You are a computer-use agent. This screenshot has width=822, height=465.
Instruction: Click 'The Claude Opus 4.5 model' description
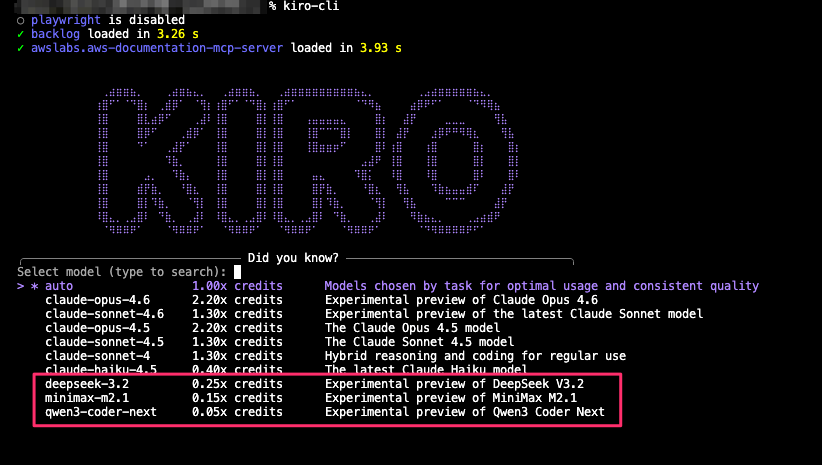(x=412, y=328)
